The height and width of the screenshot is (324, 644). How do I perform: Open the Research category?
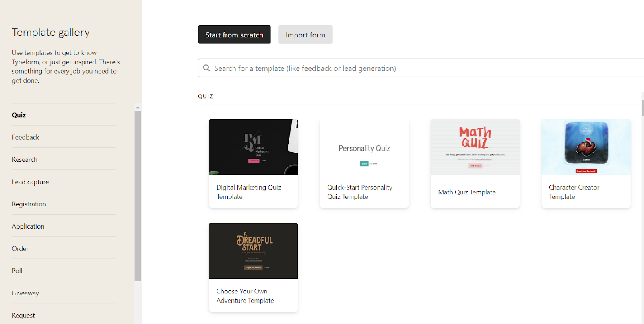click(25, 159)
